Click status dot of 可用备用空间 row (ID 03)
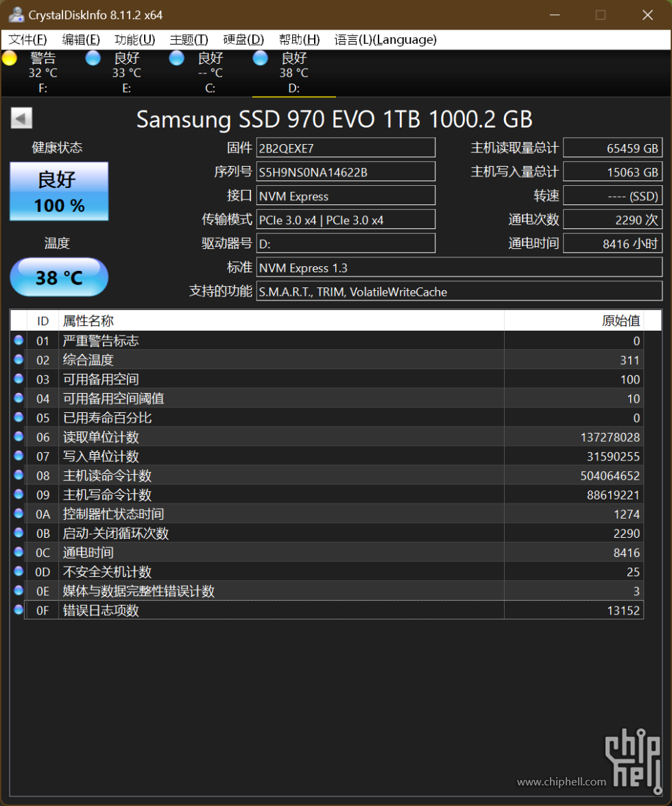672x806 pixels. pos(19,379)
